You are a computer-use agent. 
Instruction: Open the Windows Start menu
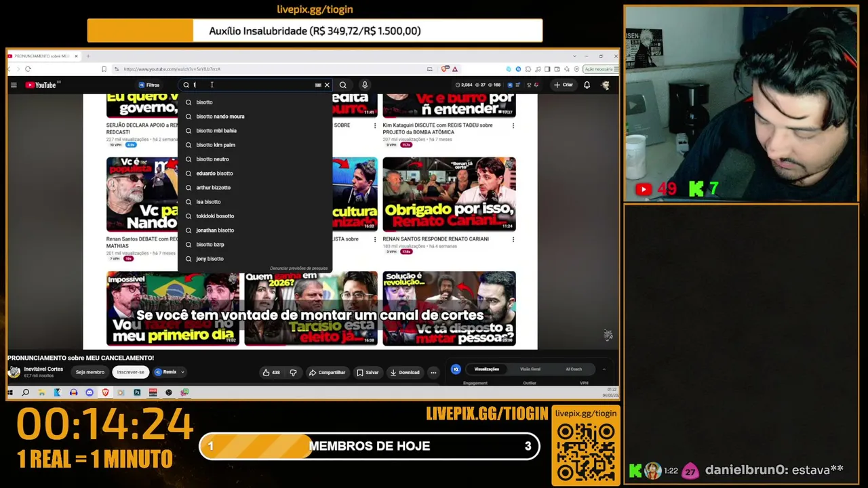pyautogui.click(x=10, y=392)
